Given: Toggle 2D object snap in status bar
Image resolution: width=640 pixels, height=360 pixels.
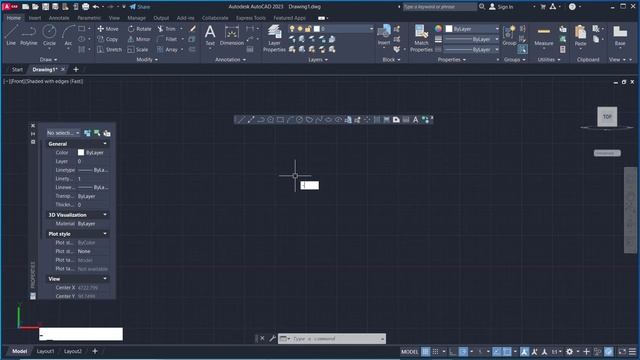Looking at the screenshot, I should coord(507,351).
